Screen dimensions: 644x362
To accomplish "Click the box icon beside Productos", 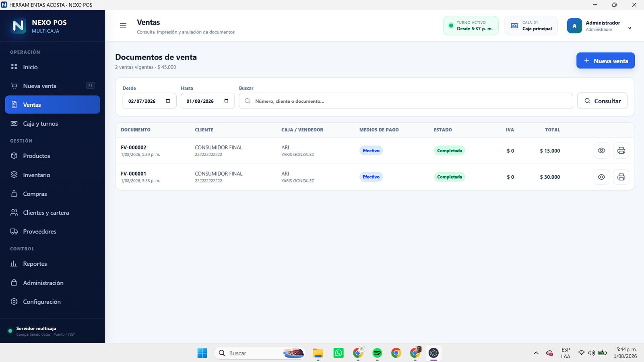I will pyautogui.click(x=14, y=156).
